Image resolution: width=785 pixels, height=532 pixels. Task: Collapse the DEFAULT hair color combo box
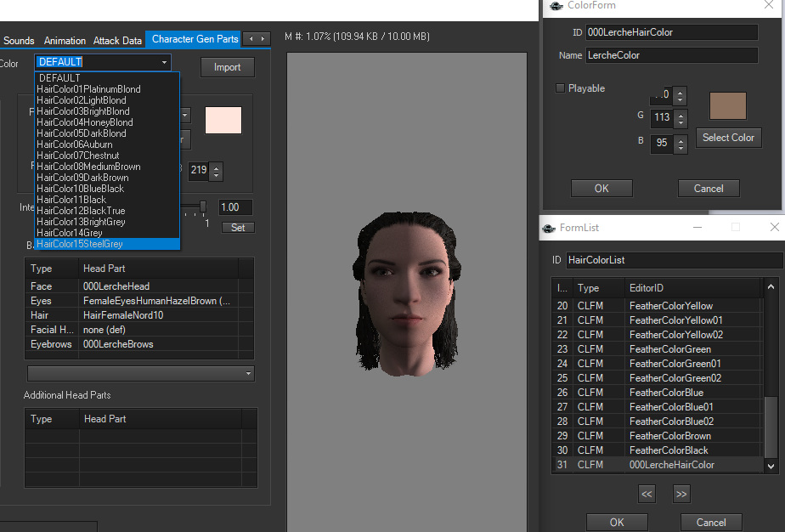163,62
